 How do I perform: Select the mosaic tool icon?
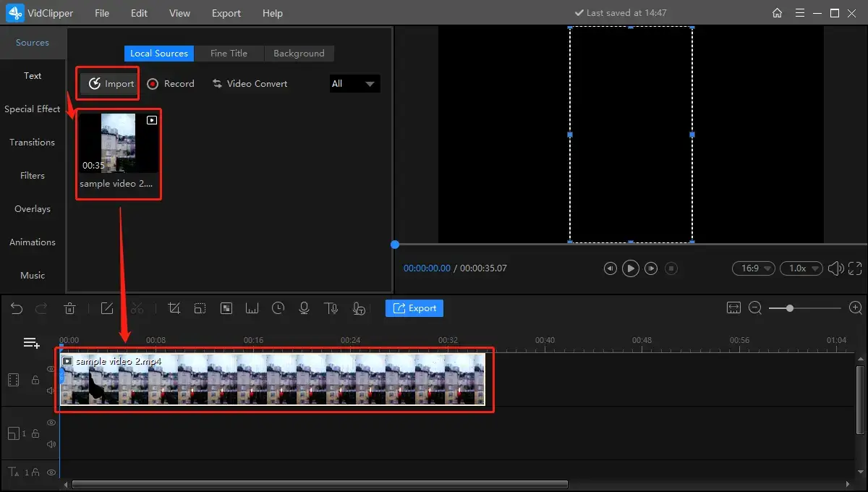tap(226, 308)
